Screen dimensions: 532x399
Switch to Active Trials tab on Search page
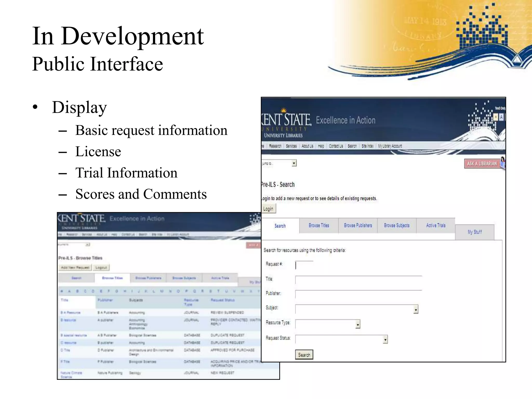(x=436, y=225)
